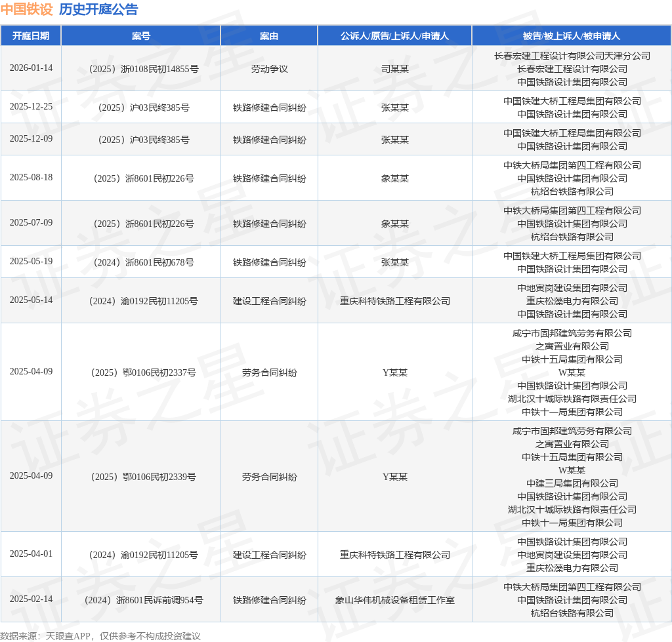Click the 案由 column header
Screen dimensions: 672x642
click(x=269, y=36)
